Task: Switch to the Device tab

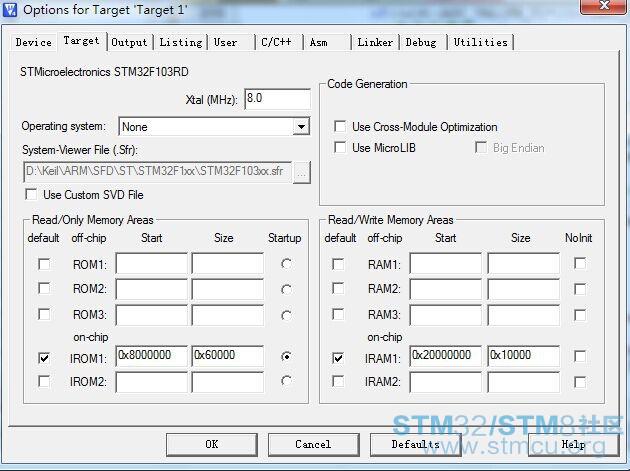Action: 34,42
